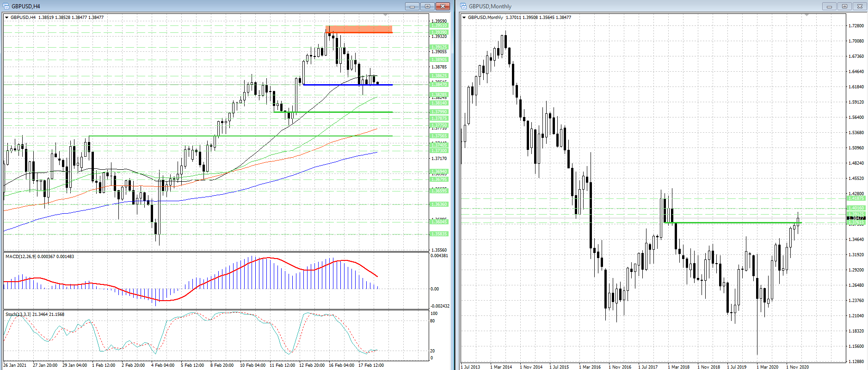Select the orange resistance rectangle on H4 chart
Viewport: 868px width, 370px height.
tap(359, 29)
